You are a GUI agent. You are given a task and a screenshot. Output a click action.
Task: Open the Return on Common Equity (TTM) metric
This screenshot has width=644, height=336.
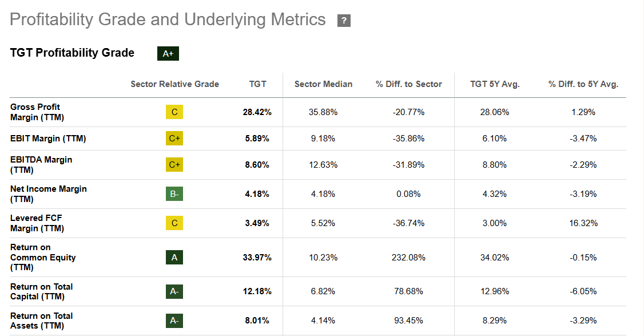(x=43, y=258)
